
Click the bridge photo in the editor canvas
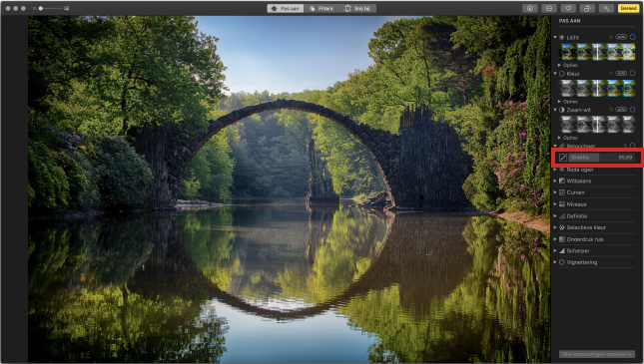(x=290, y=189)
